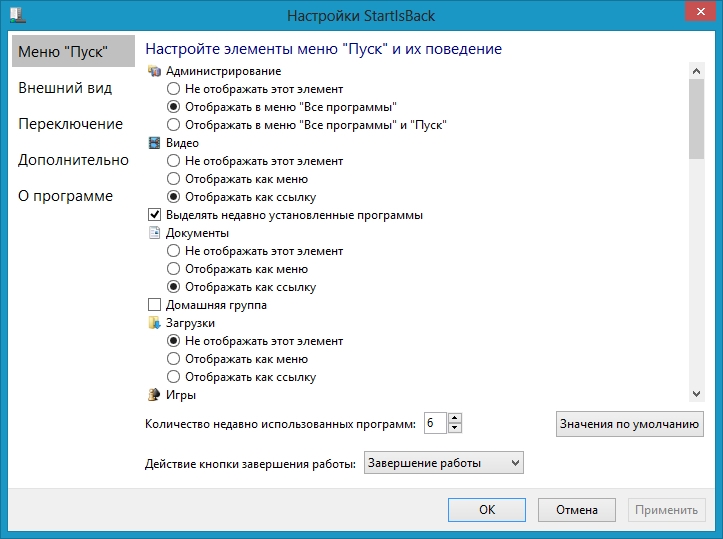Click the scrollbar up arrow
Viewport: 723px width, 539px height.
click(697, 71)
